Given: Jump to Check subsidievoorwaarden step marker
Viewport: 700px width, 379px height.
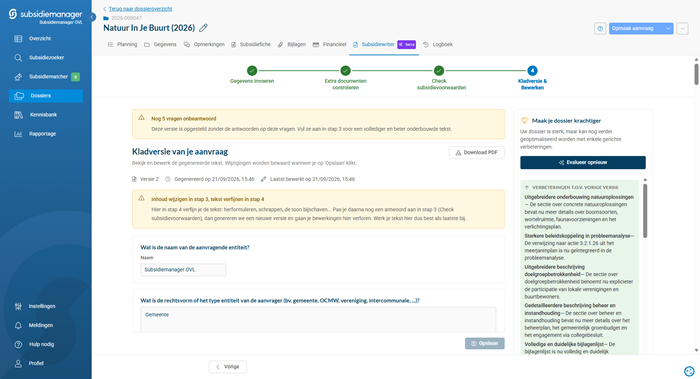Looking at the screenshot, I should pos(439,71).
